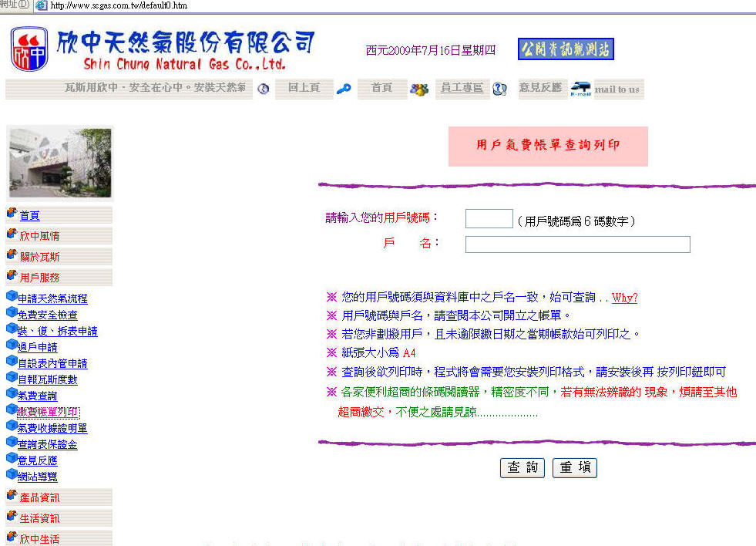Open the red Why? link
This screenshot has height=546, width=756.
[624, 298]
